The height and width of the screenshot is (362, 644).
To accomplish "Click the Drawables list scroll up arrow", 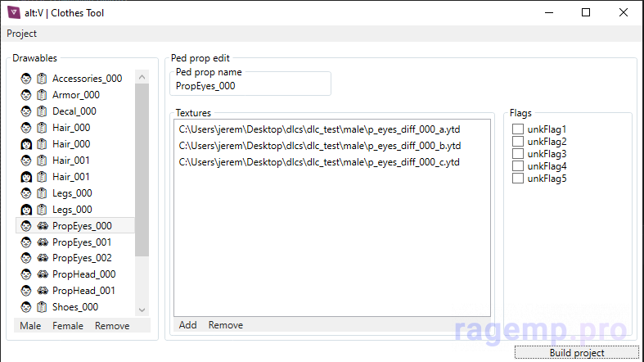I will [142, 77].
